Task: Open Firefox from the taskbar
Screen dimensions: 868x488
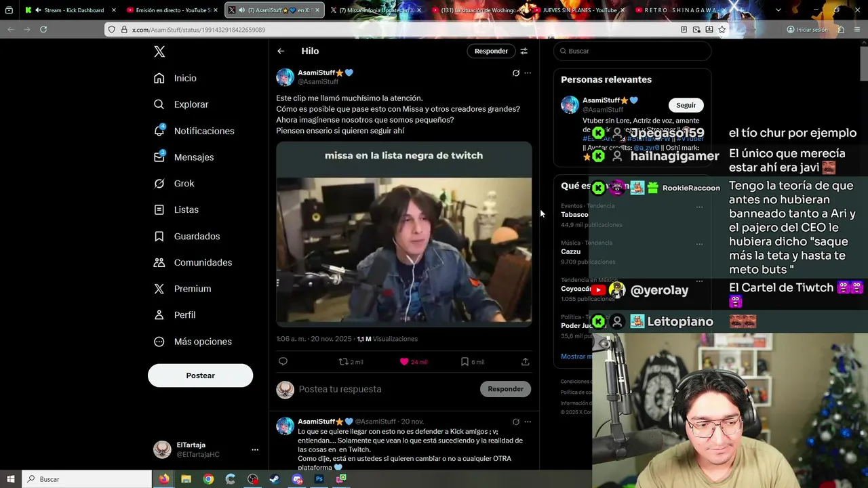Action: coord(164,479)
